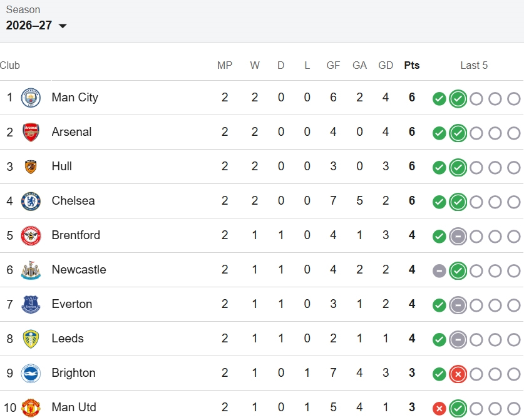524x420 pixels.
Task: Click the Everton club crest
Action: (x=31, y=304)
